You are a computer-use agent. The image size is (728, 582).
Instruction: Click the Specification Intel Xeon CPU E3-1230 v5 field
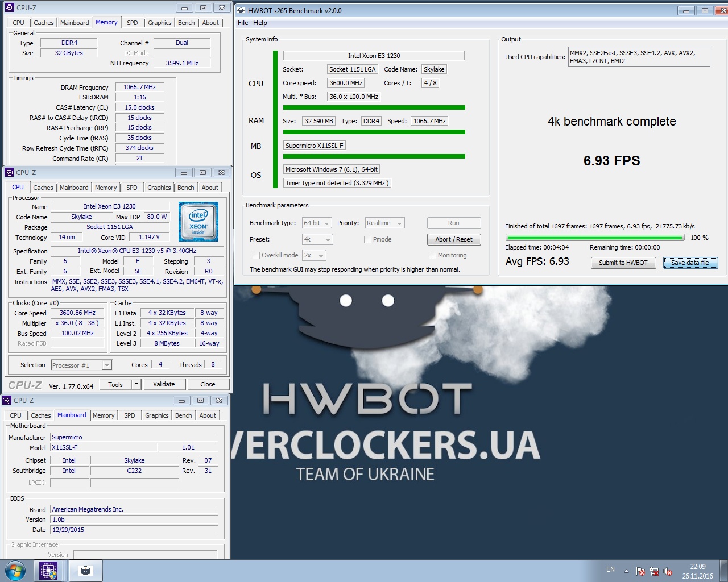[x=137, y=251]
